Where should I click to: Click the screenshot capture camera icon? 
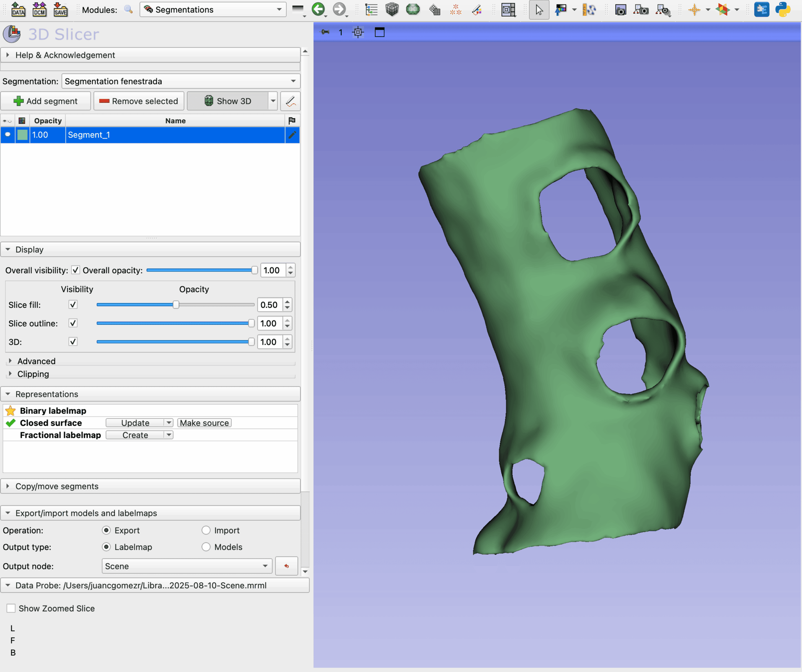click(621, 9)
